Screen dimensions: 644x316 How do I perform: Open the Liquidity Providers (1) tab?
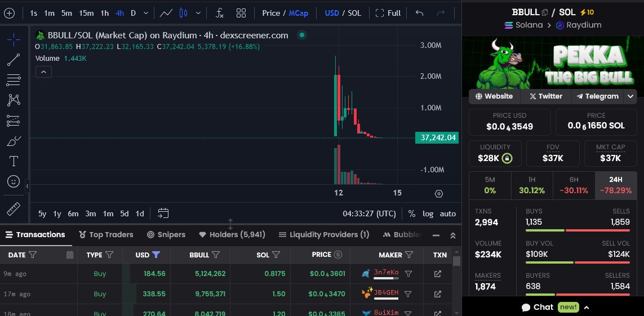coord(323,235)
